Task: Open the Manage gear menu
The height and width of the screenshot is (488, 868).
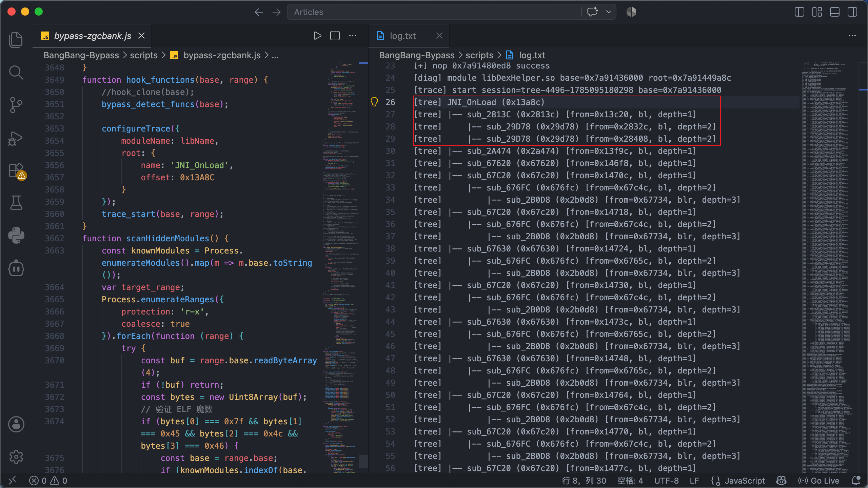Action: [16, 457]
